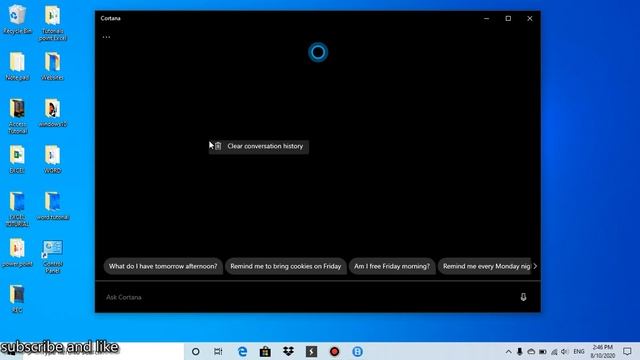The width and height of the screenshot is (640, 360).
Task: Open the network tray icon
Action: tap(554, 351)
